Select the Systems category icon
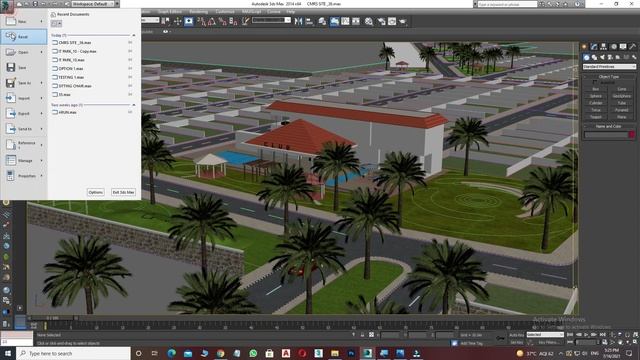Screen dimensions: 640x360 pyautogui.click(x=633, y=58)
